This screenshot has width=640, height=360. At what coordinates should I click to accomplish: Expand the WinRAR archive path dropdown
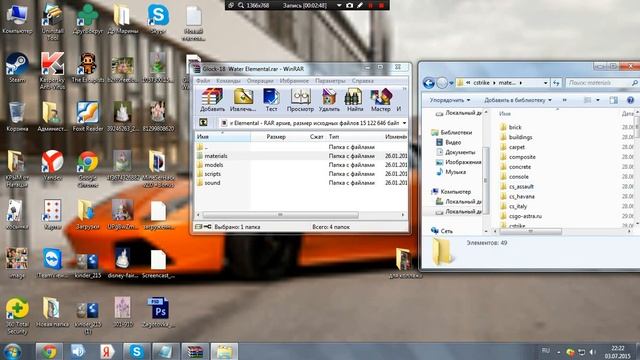tap(404, 123)
